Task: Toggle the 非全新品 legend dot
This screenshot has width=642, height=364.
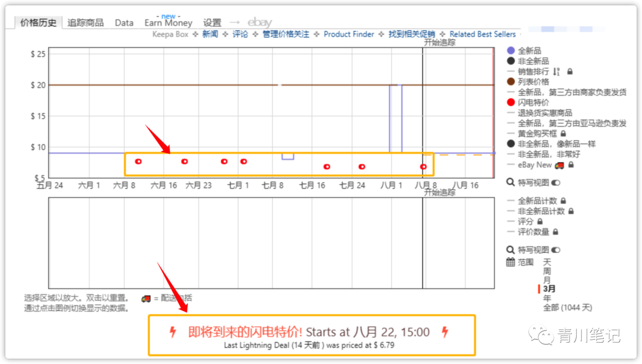Action: pos(511,61)
